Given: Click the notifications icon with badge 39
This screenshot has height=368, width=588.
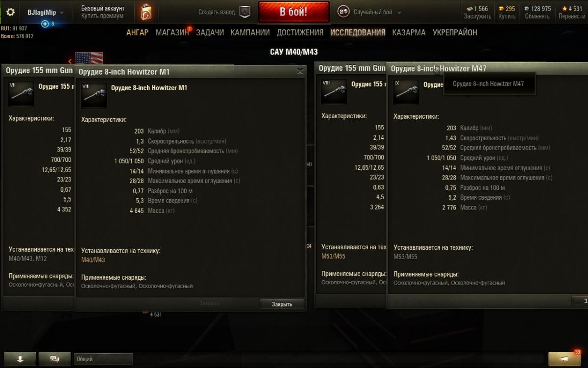Looking at the screenshot, I should 564,359.
